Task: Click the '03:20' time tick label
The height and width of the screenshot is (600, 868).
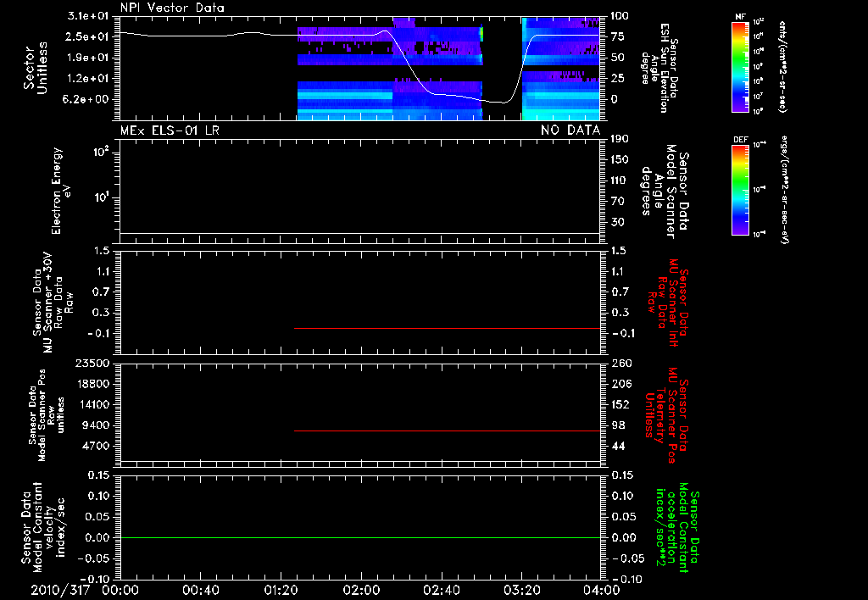Action: 521,590
